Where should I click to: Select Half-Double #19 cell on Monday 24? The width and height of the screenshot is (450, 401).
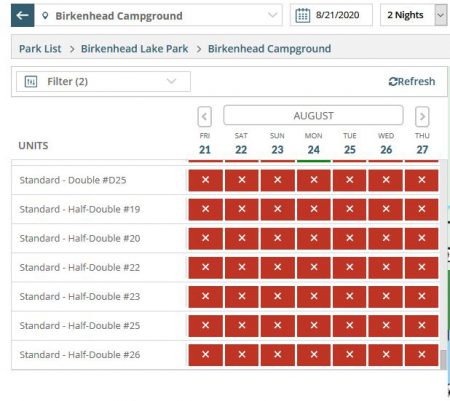[x=314, y=209]
